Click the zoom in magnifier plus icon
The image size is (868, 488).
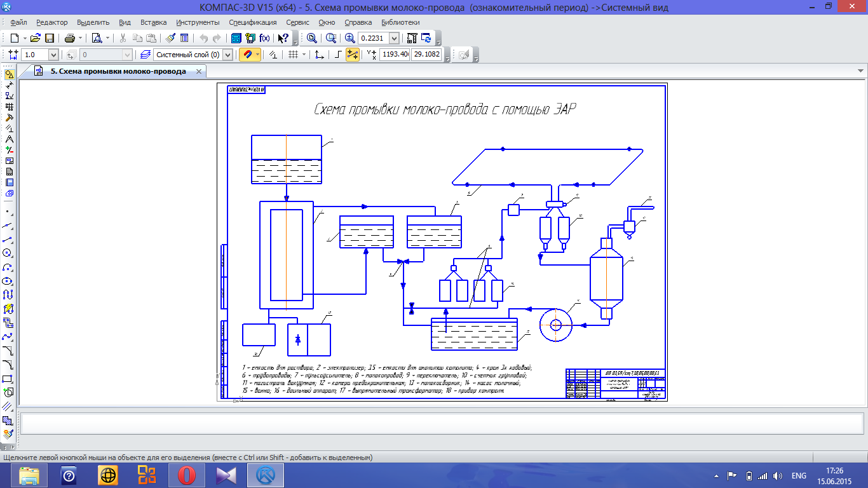(x=349, y=38)
